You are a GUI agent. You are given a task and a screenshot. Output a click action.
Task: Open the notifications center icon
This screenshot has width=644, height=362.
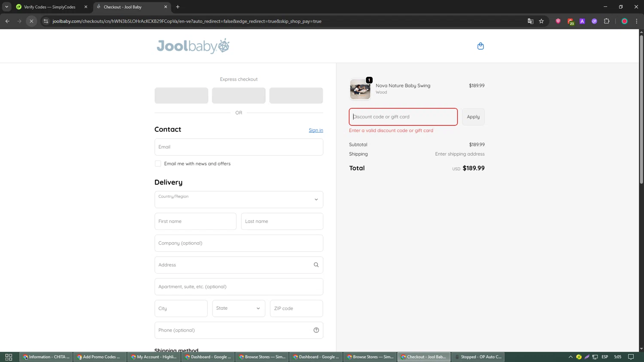pos(631,357)
